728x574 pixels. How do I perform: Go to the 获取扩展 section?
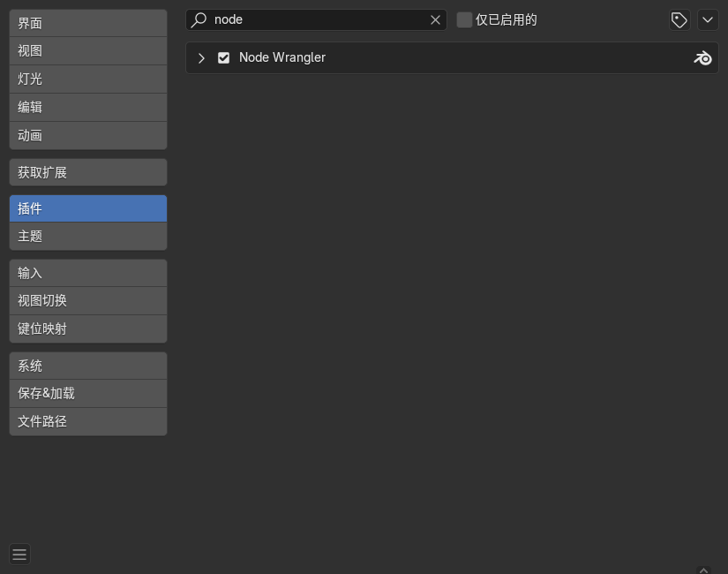[88, 172]
